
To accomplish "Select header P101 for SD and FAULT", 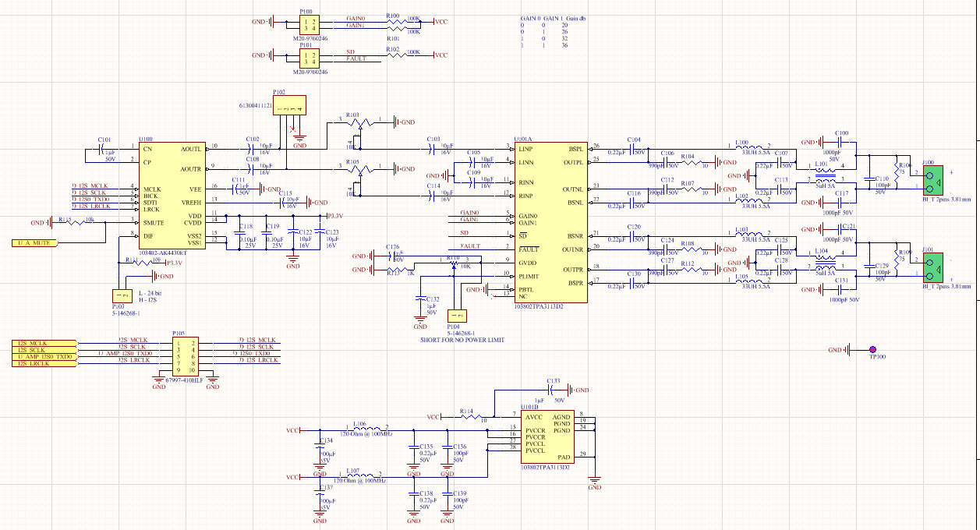I will click(x=310, y=58).
